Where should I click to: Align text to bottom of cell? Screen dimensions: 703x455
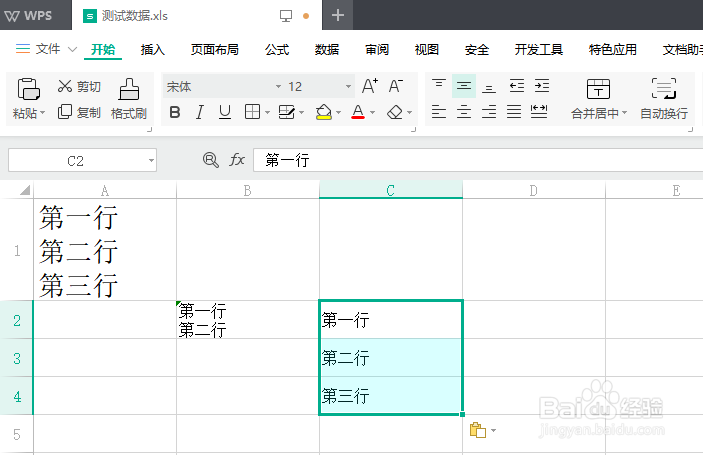tap(489, 86)
